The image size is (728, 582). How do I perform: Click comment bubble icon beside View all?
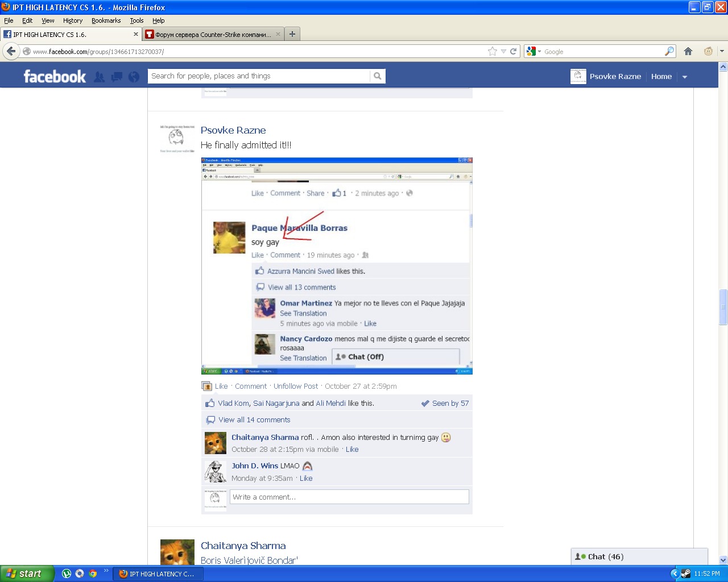click(x=210, y=420)
